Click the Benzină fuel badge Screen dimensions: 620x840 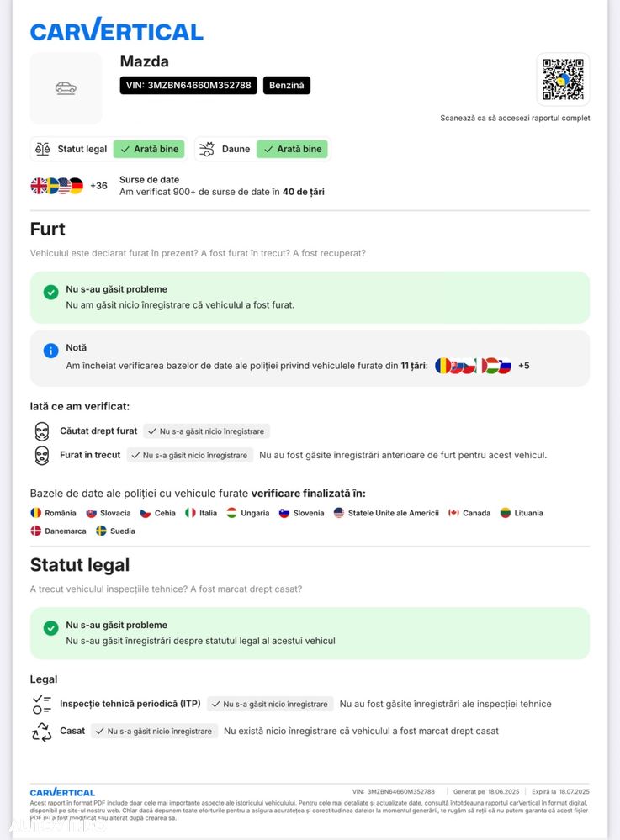(x=287, y=85)
